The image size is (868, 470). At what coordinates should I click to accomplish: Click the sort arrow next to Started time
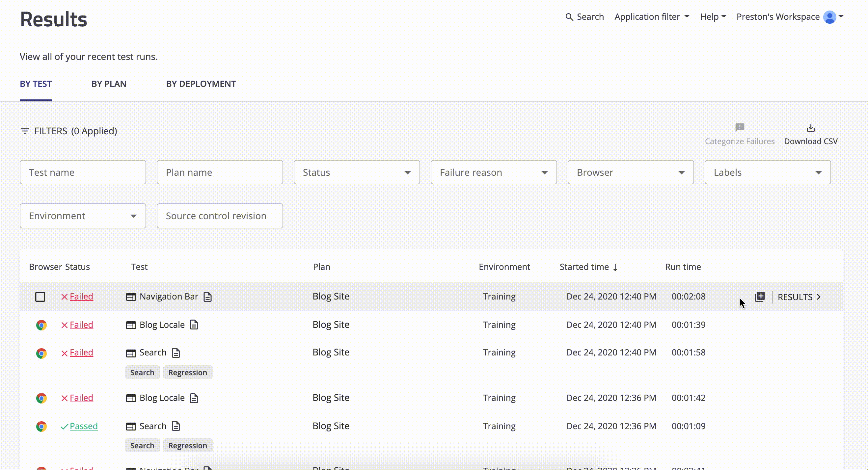tap(615, 267)
